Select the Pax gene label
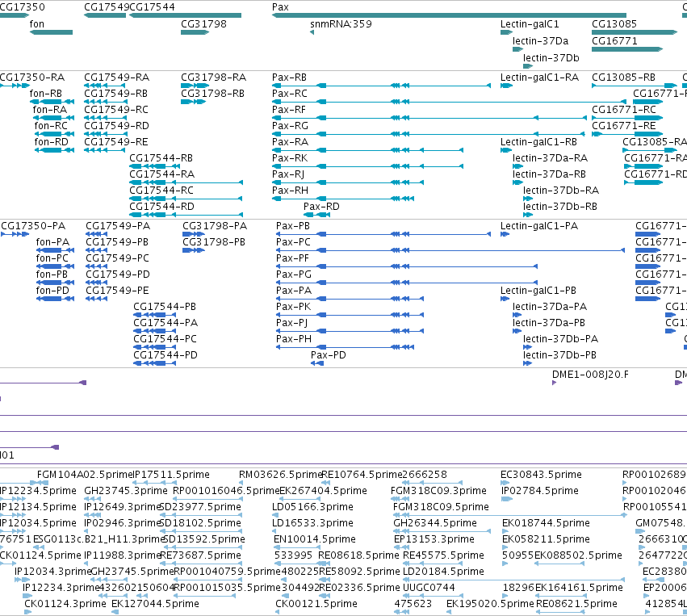 tap(280, 7)
